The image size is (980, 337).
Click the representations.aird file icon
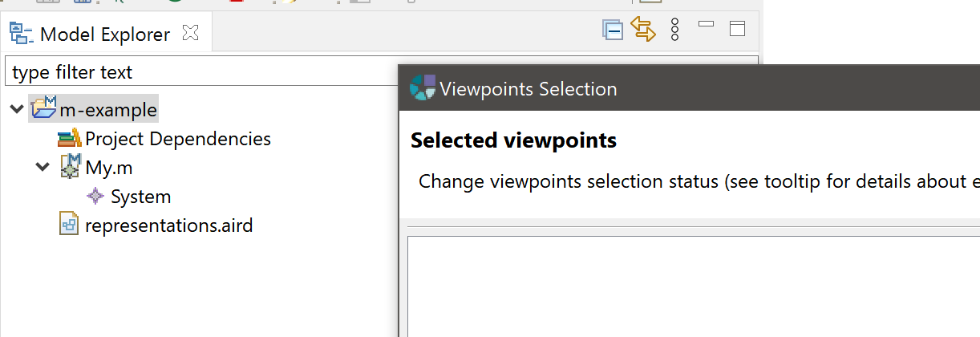(x=70, y=225)
